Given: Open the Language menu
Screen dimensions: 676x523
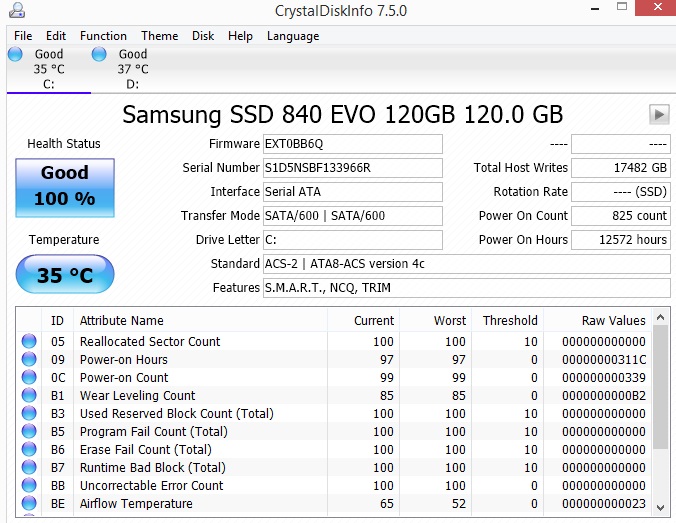Looking at the screenshot, I should coord(293,36).
